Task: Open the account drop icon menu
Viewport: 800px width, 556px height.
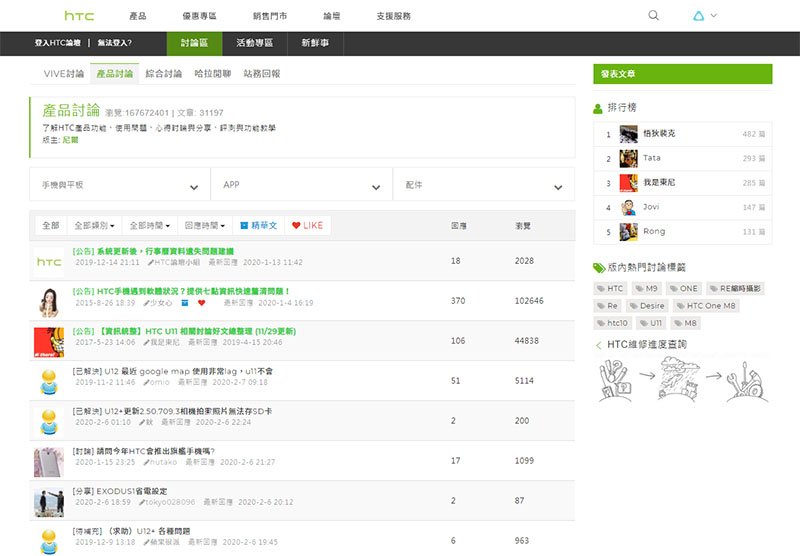Action: (x=705, y=16)
